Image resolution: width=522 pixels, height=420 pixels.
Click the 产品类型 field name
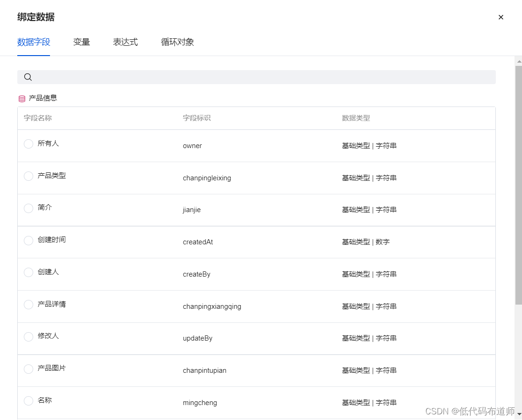(x=51, y=175)
